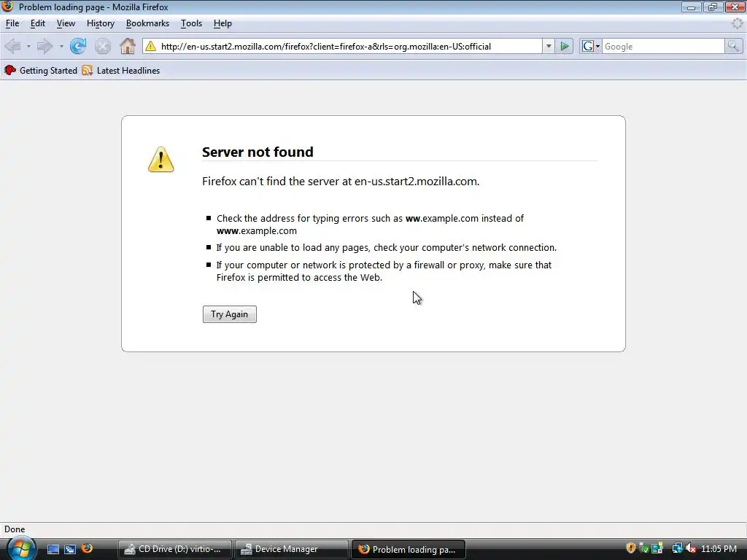Go back with the Back arrow button
The height and width of the screenshot is (560, 747).
[x=12, y=46]
